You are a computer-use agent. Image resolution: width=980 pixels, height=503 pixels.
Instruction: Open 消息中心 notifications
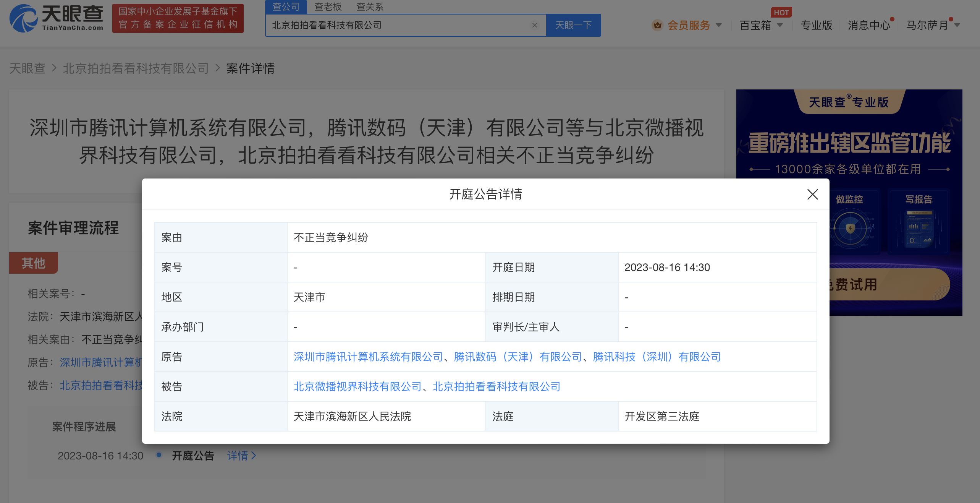[869, 25]
